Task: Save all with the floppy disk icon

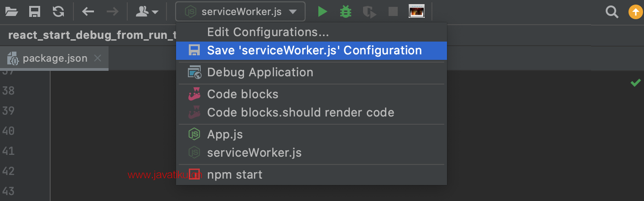Action: (35, 11)
